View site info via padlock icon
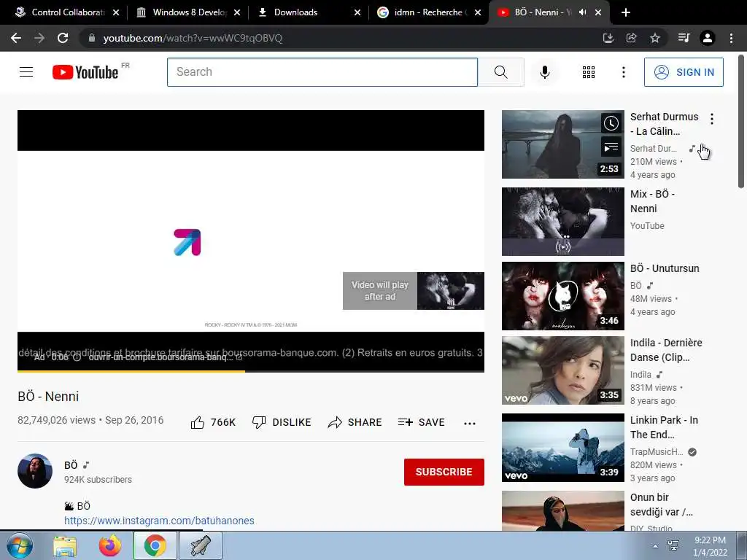This screenshot has height=560, width=747. click(91, 38)
